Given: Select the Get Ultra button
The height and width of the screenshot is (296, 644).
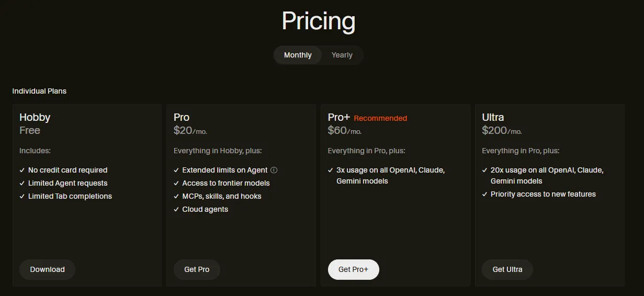Looking at the screenshot, I should 507,269.
